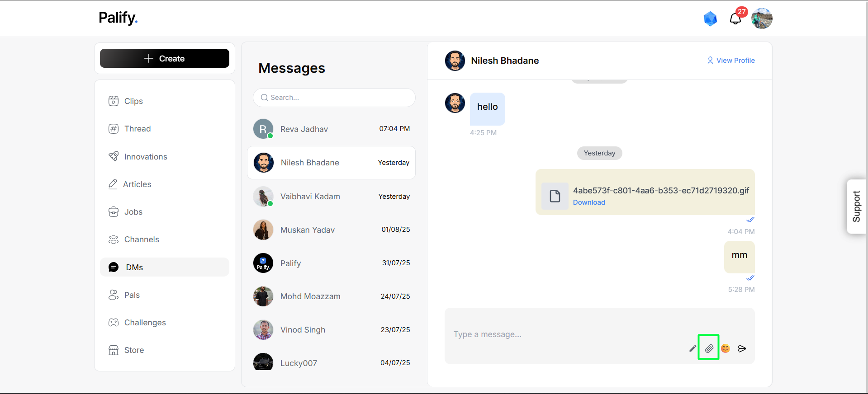868x394 pixels.
Task: Click the Jobs briefcase icon
Action: point(114,212)
